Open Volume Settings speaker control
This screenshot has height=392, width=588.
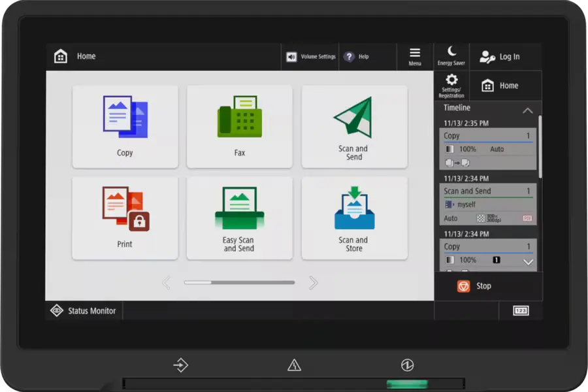pyautogui.click(x=311, y=57)
